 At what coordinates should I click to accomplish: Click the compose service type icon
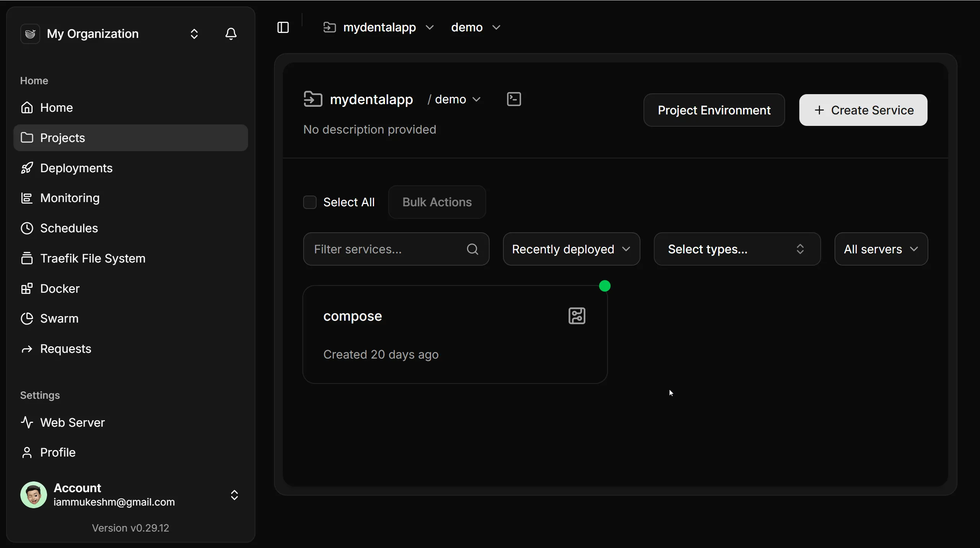[x=577, y=316]
